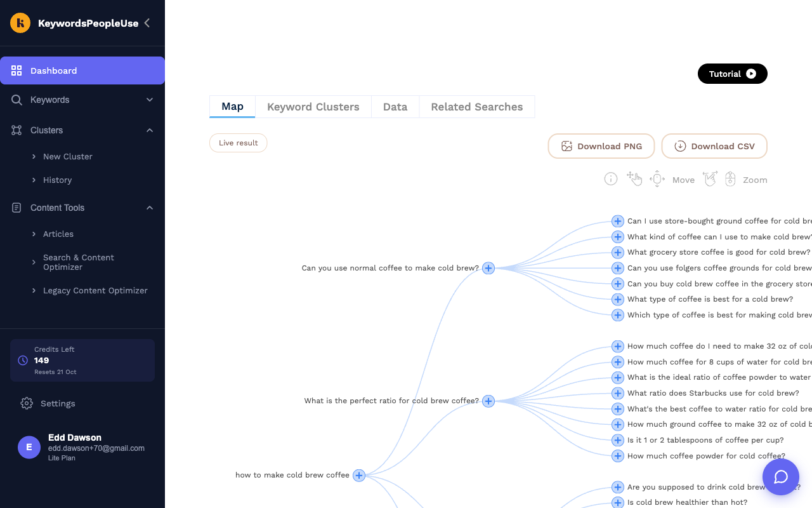Click the pinch gesture Zoom icon
Viewport: 812px width, 508px height.
[x=710, y=179]
